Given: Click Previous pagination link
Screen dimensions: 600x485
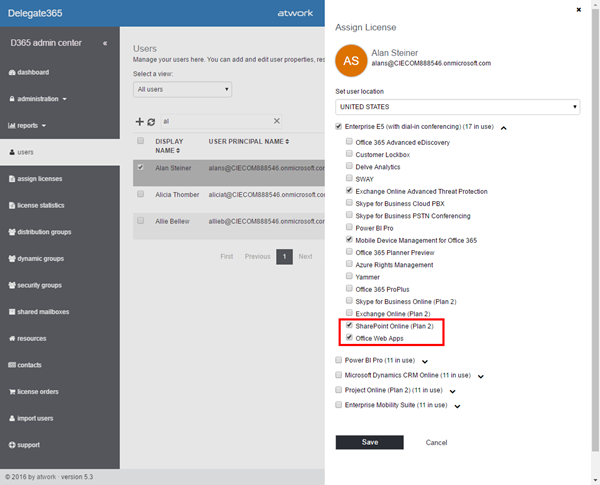Looking at the screenshot, I should tap(258, 256).
